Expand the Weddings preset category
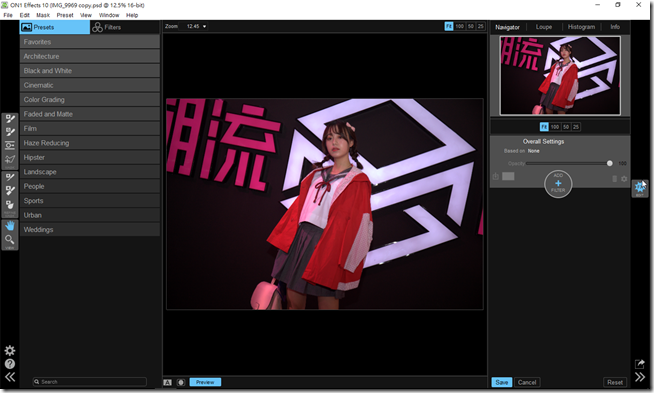 [x=90, y=229]
